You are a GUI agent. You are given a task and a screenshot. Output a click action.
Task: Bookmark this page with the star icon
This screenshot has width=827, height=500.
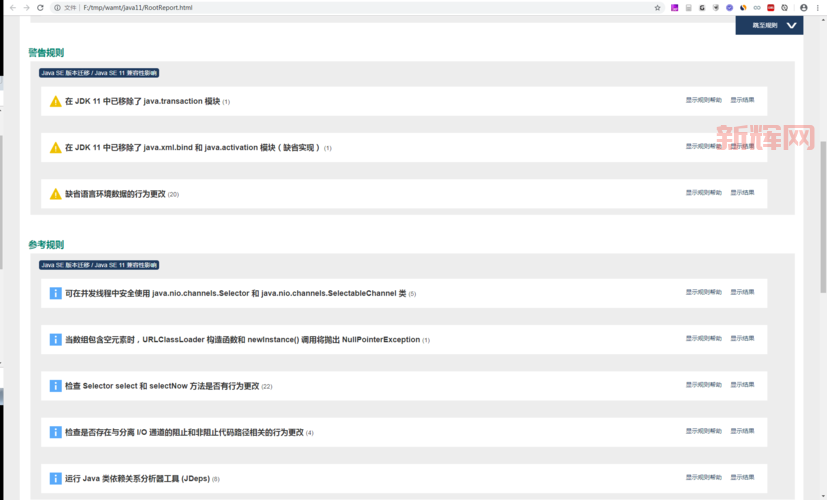click(x=657, y=7)
